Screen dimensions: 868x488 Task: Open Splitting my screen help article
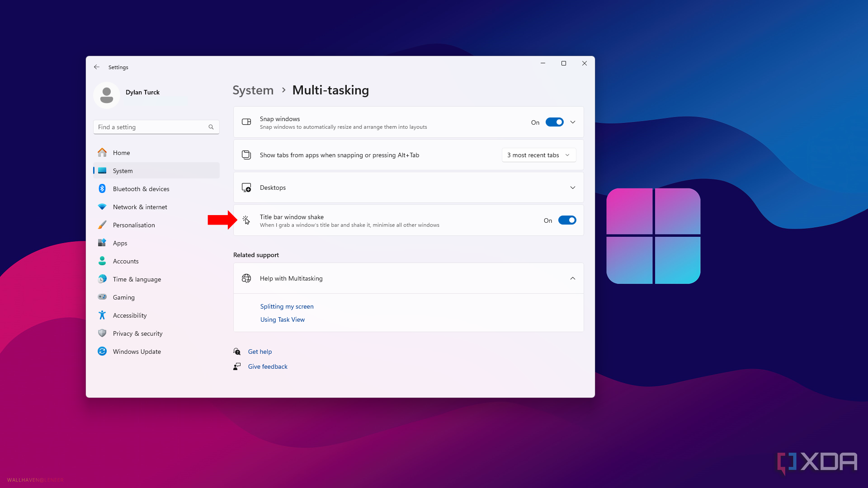287,306
